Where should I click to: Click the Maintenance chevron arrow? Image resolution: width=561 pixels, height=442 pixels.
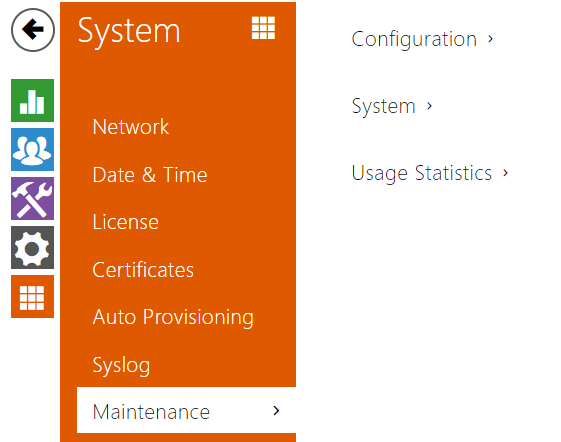click(x=276, y=411)
